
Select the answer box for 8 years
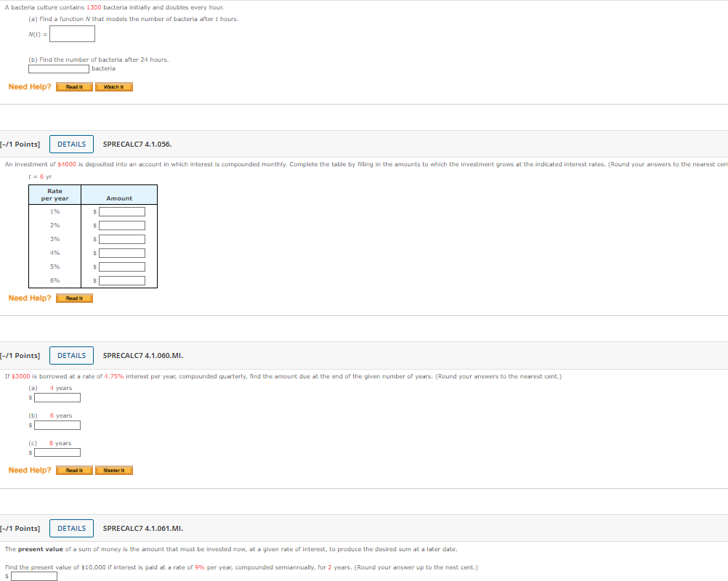tap(57, 452)
